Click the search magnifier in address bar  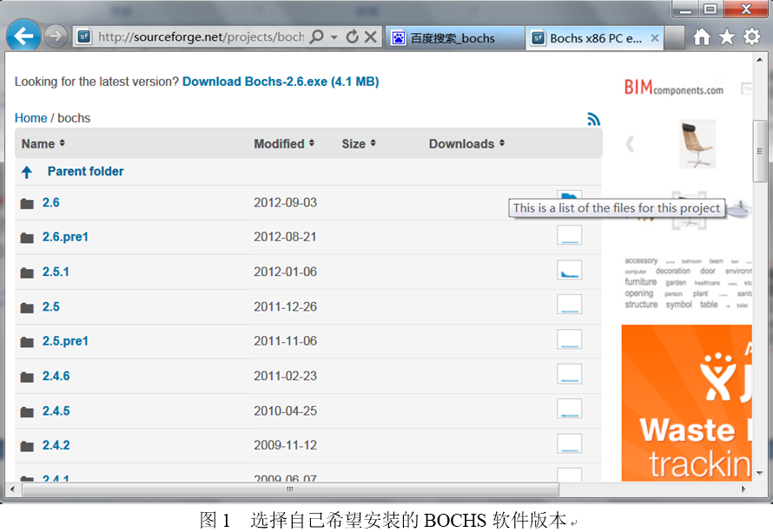point(316,36)
